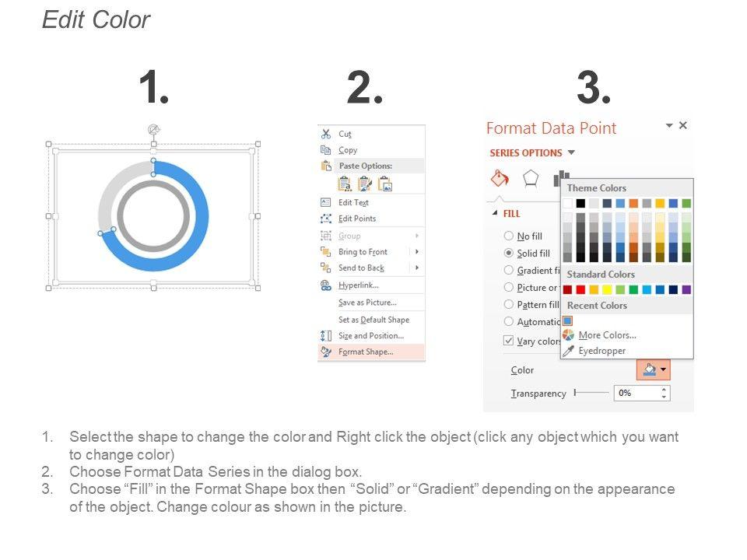Open the More Colors wheel icon

(568, 335)
